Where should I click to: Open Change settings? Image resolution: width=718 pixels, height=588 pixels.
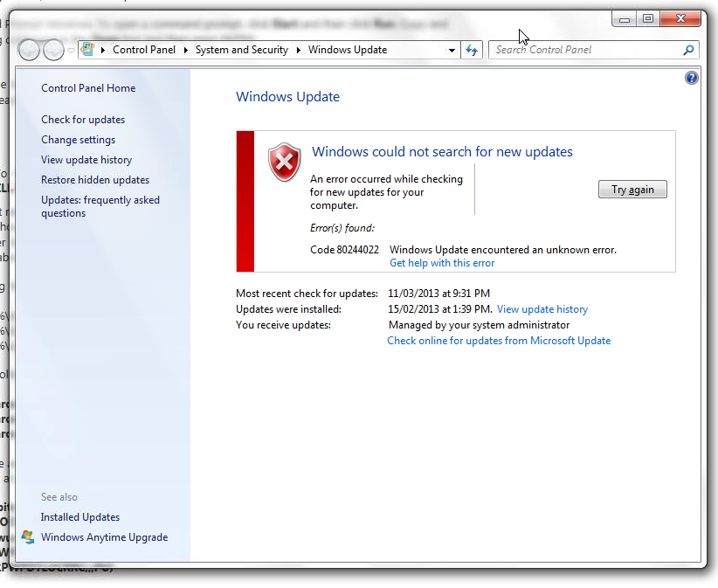click(79, 140)
